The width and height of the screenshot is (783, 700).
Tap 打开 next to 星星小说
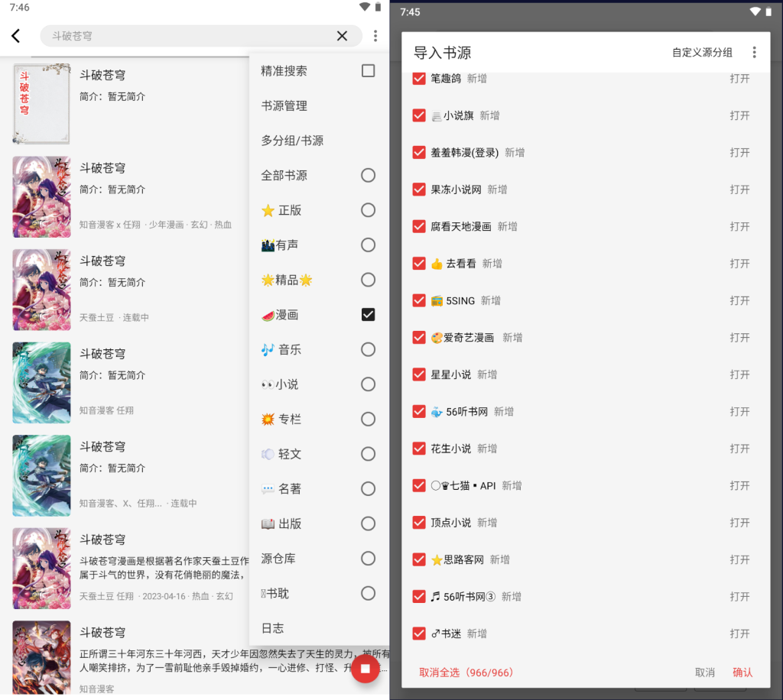pyautogui.click(x=739, y=374)
